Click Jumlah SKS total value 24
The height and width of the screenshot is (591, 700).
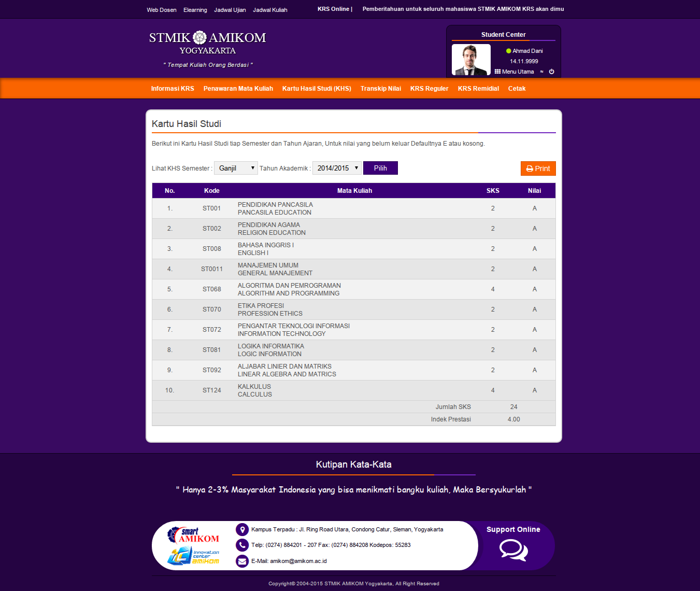tap(513, 407)
